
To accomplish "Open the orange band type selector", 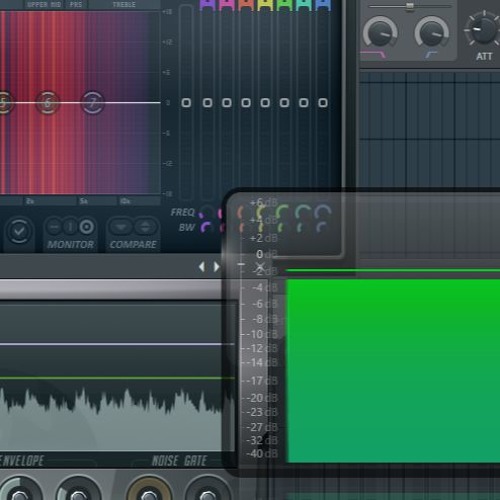I will point(246,5).
